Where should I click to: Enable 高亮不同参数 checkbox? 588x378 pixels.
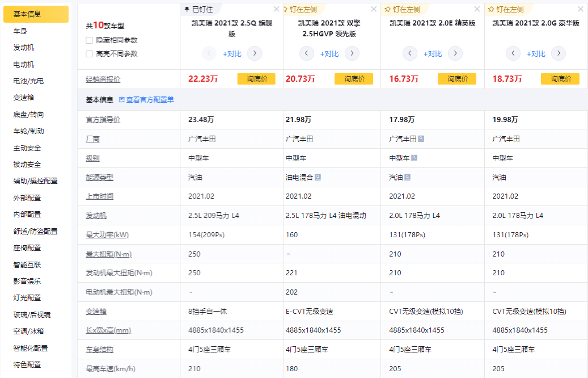89,54
